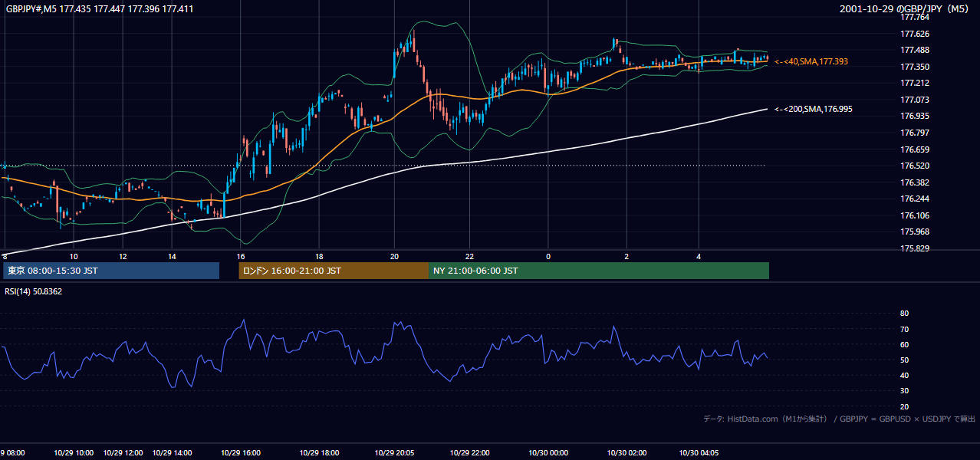Click hour 14 on the chart time axis
The image size is (980, 460).
[173, 256]
